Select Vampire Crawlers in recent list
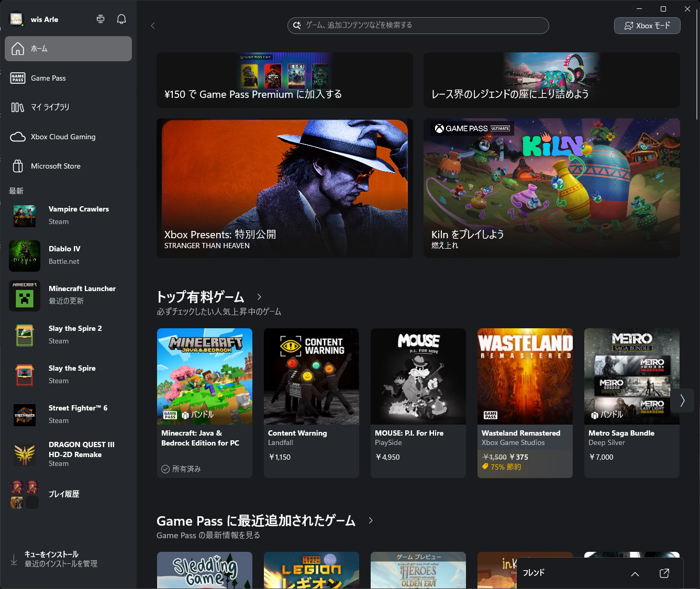Image resolution: width=700 pixels, height=589 pixels. (68, 216)
